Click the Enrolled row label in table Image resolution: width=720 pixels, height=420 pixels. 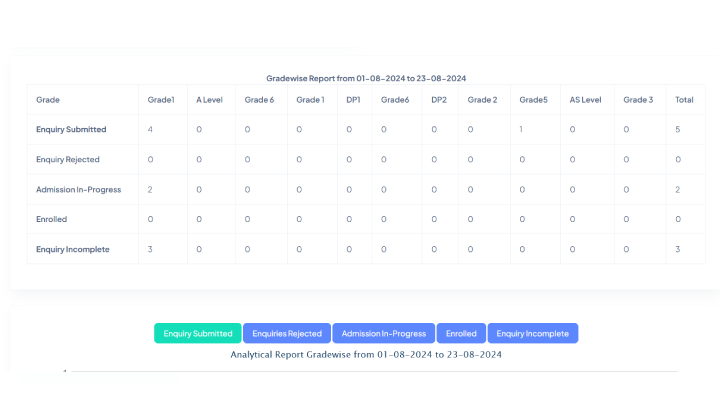[51, 220]
